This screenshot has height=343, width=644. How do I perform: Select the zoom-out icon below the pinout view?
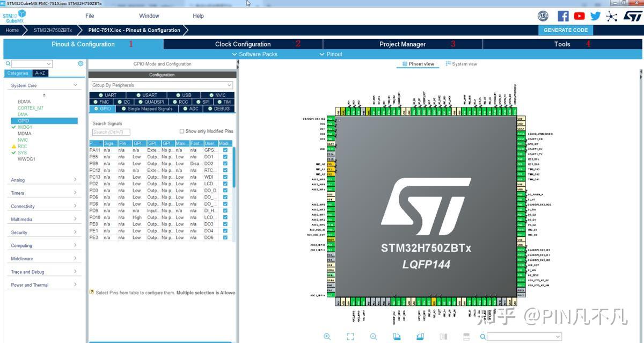pos(374,336)
